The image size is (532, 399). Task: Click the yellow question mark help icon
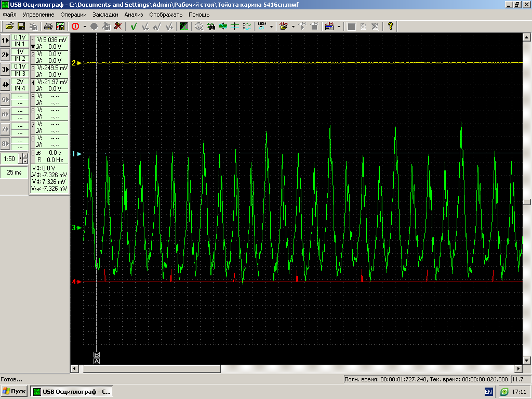click(390, 26)
